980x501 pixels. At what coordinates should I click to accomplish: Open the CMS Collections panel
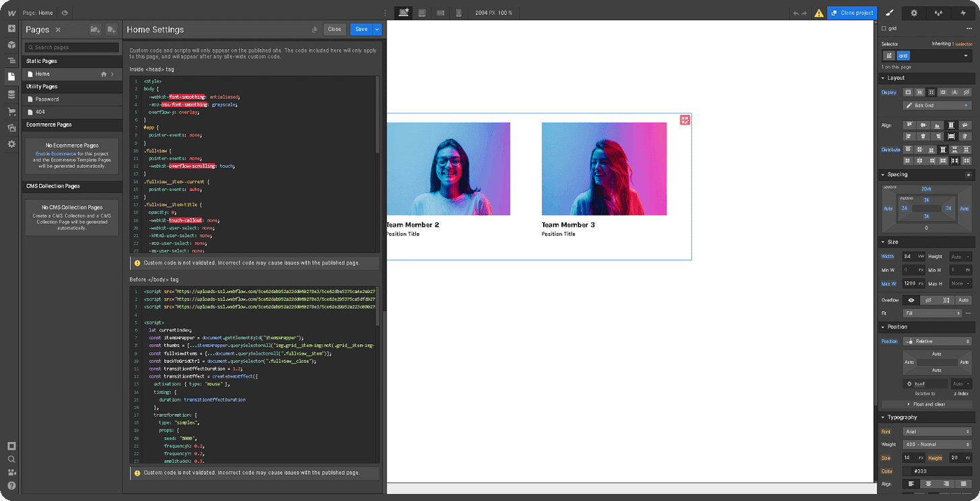click(10, 94)
